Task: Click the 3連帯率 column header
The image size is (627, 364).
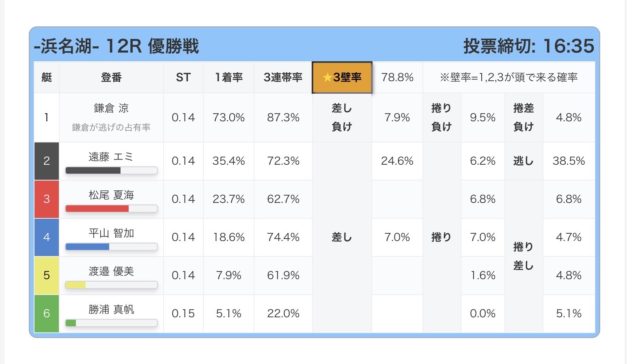Action: [283, 77]
